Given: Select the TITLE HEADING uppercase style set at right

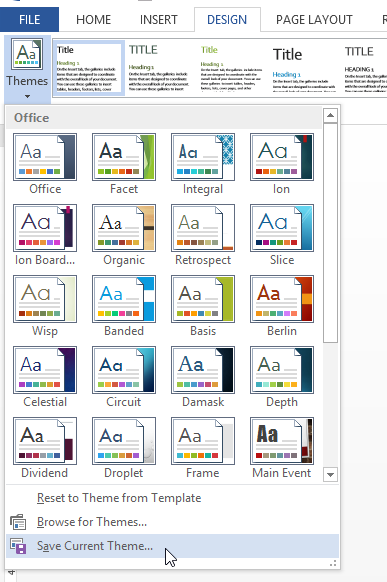Looking at the screenshot, I should (365, 68).
